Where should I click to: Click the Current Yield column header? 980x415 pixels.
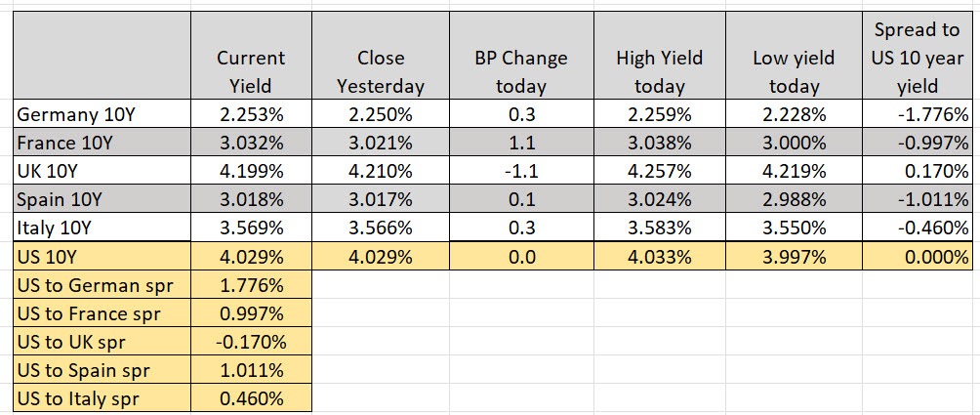(251, 55)
